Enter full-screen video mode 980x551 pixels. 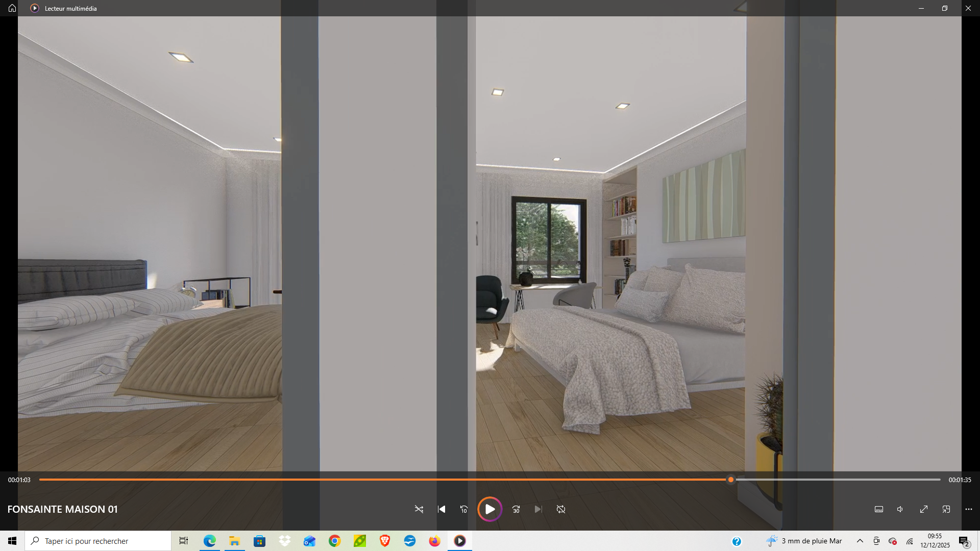click(924, 509)
